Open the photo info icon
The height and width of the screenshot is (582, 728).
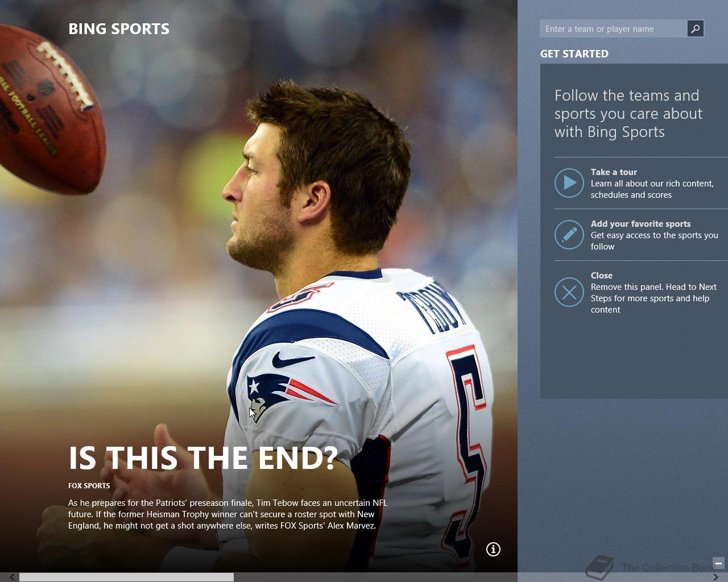(493, 549)
